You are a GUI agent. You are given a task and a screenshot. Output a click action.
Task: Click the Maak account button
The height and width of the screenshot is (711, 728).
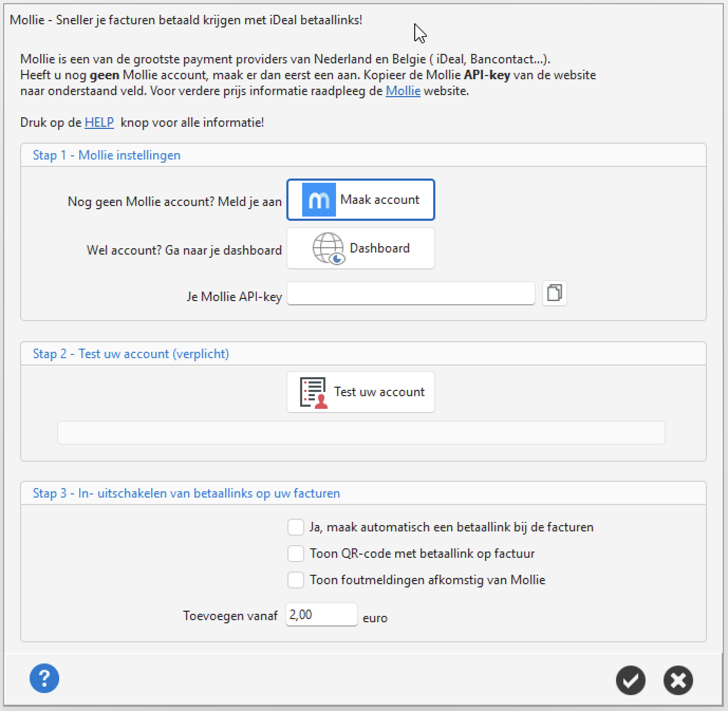[361, 200]
